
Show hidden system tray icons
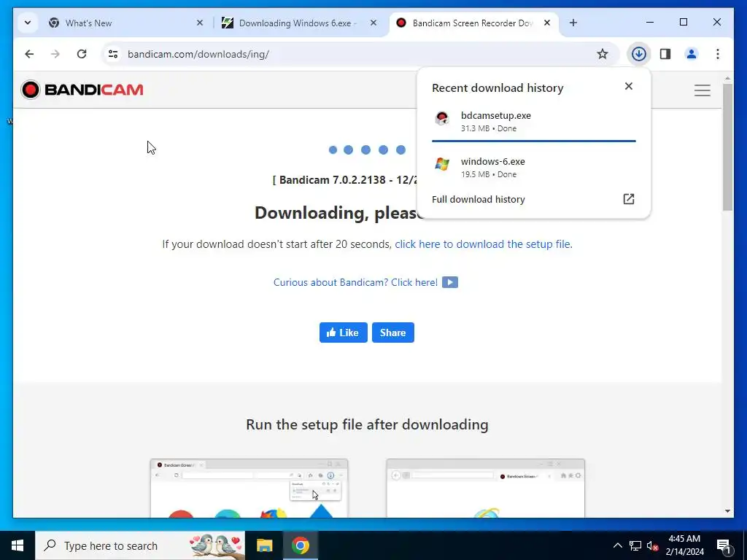(x=617, y=545)
